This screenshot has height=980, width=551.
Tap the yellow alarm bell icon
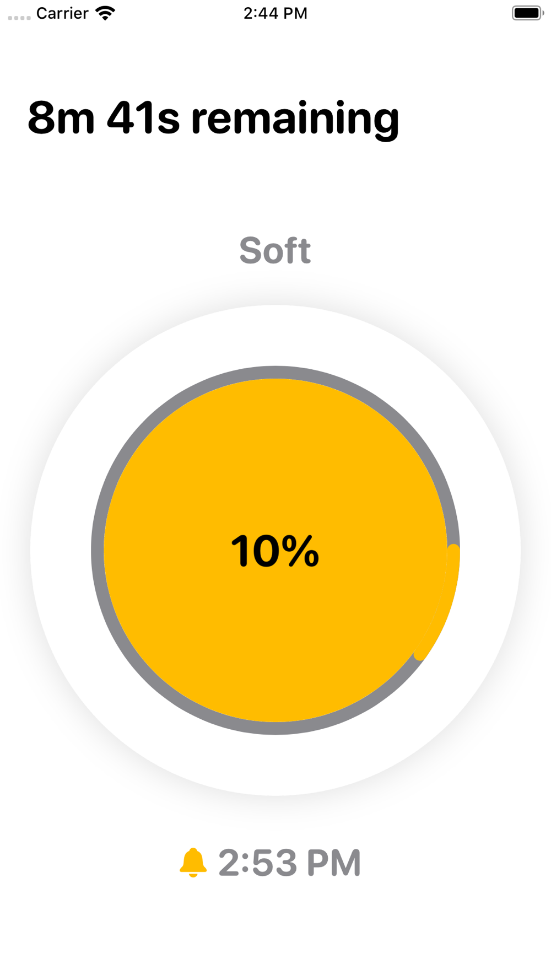193,862
